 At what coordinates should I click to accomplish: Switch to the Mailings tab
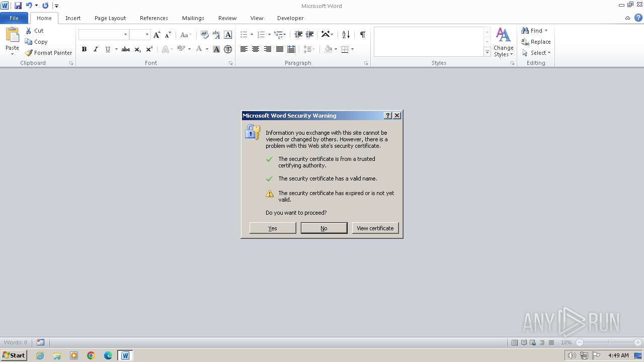tap(193, 18)
